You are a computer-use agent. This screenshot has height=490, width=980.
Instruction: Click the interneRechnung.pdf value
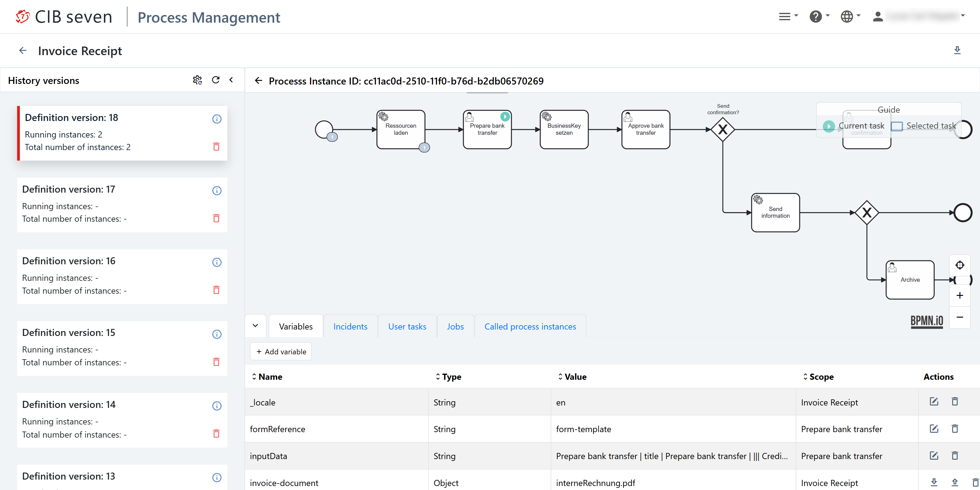point(595,483)
